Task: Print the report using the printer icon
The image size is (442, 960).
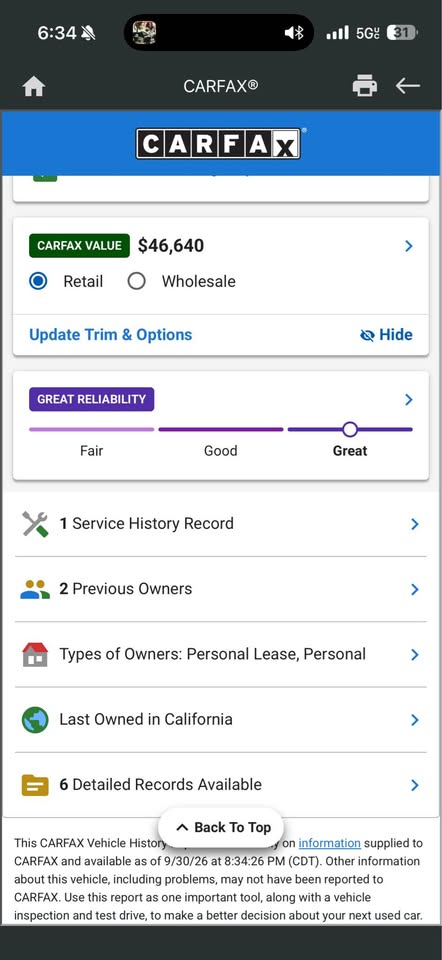Action: coord(364,86)
